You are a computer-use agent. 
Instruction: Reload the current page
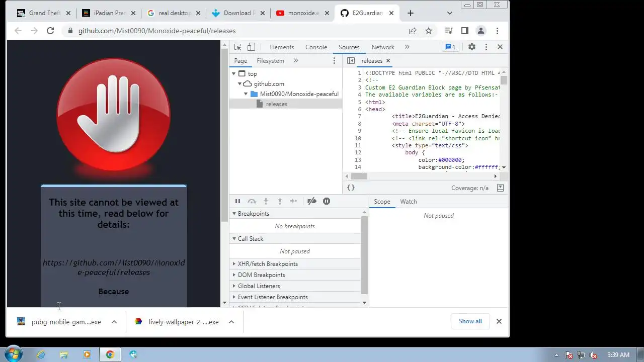click(x=50, y=31)
